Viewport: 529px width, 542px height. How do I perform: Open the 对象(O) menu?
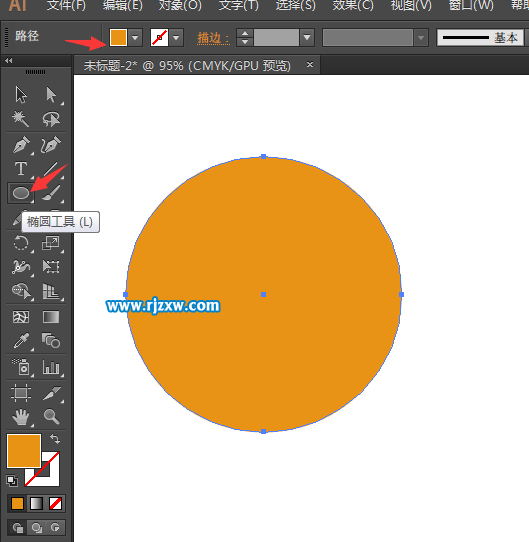(x=180, y=5)
